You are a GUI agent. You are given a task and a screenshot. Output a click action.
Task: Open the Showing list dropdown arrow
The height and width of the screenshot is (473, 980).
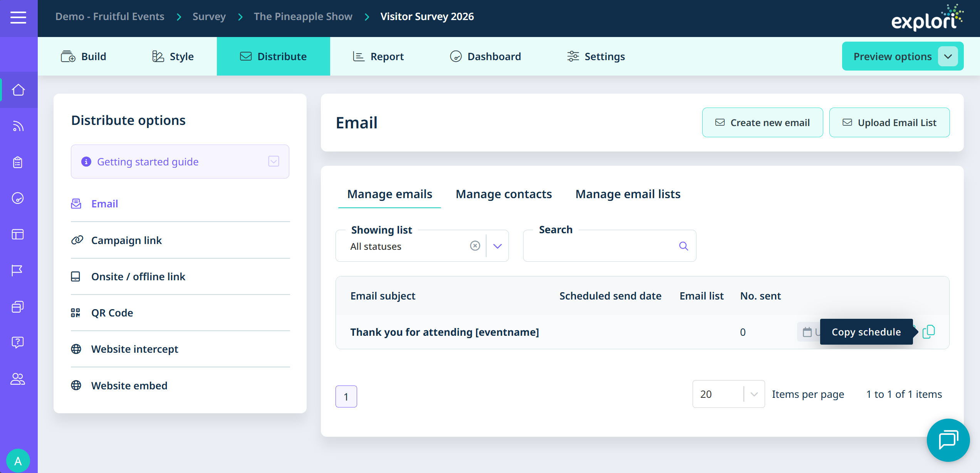pos(497,246)
